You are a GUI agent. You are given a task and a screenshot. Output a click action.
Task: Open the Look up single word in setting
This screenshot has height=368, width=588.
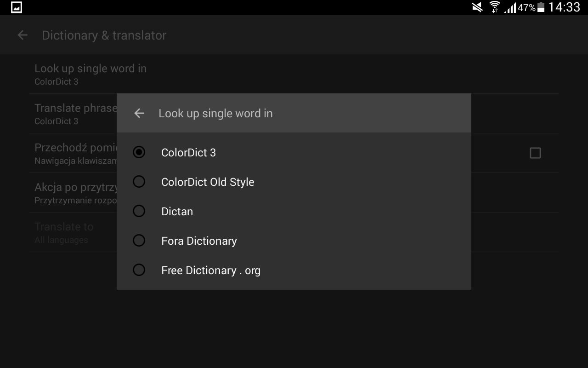tap(294, 74)
